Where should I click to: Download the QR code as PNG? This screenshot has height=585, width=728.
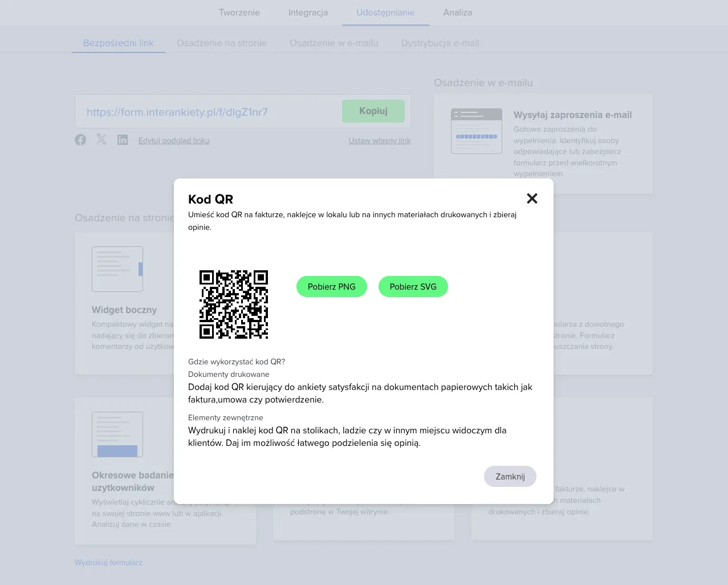coord(332,287)
